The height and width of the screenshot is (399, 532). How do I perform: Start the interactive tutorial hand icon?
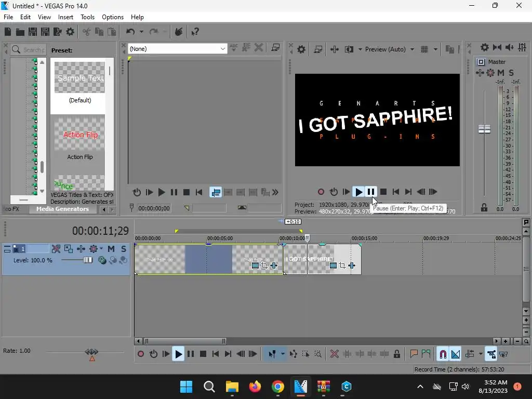click(x=179, y=32)
